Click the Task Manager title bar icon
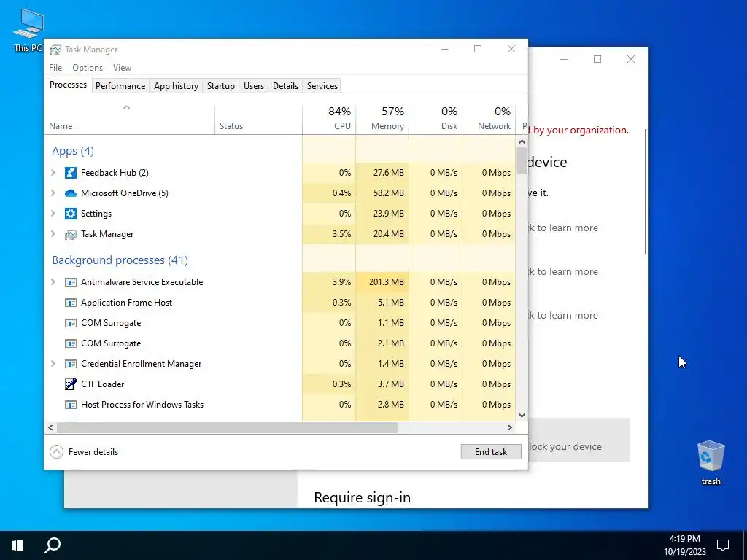 click(55, 50)
